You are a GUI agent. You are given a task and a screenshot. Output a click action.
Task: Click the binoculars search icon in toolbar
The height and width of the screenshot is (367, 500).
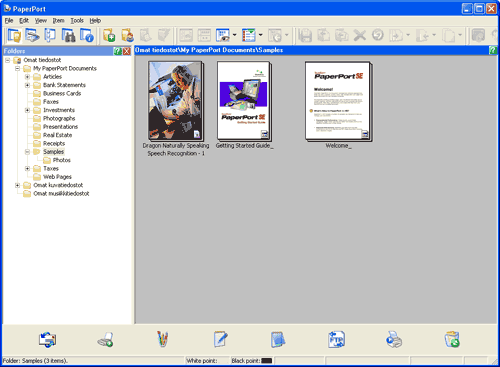(69, 35)
